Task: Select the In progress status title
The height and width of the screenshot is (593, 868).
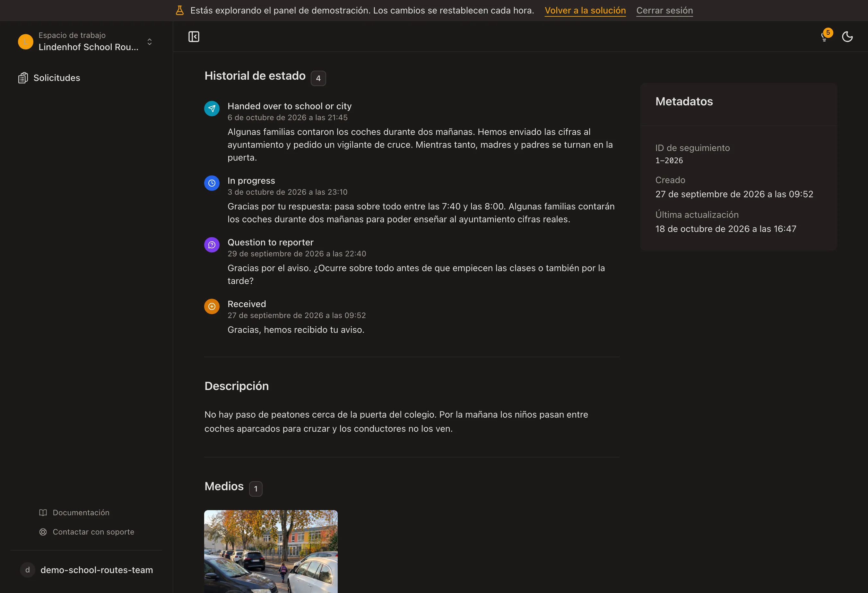Action: click(251, 181)
